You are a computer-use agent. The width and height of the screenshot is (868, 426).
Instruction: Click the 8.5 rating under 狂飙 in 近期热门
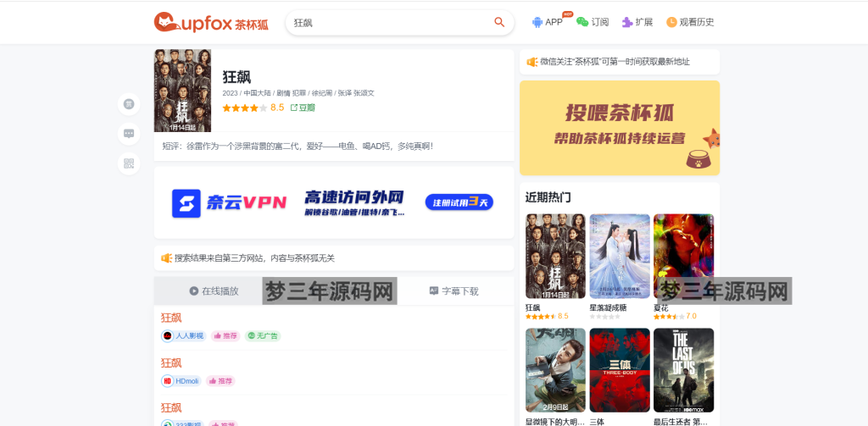[563, 317]
